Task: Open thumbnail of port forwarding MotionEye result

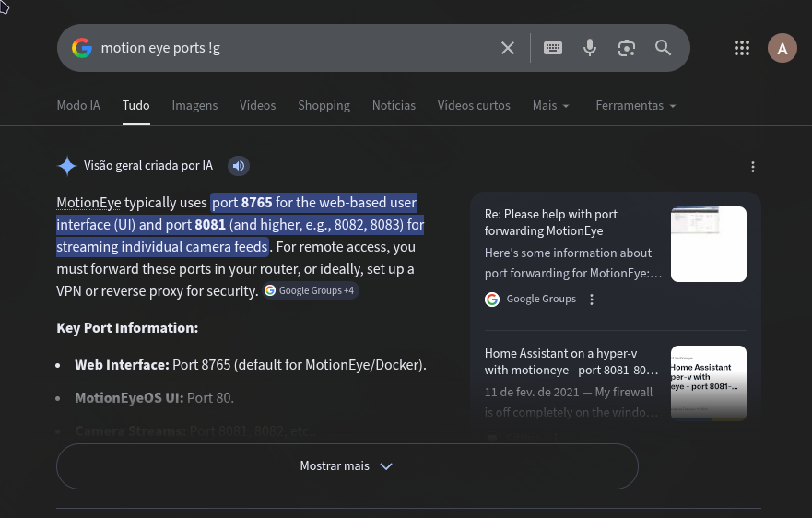Action: (x=709, y=244)
